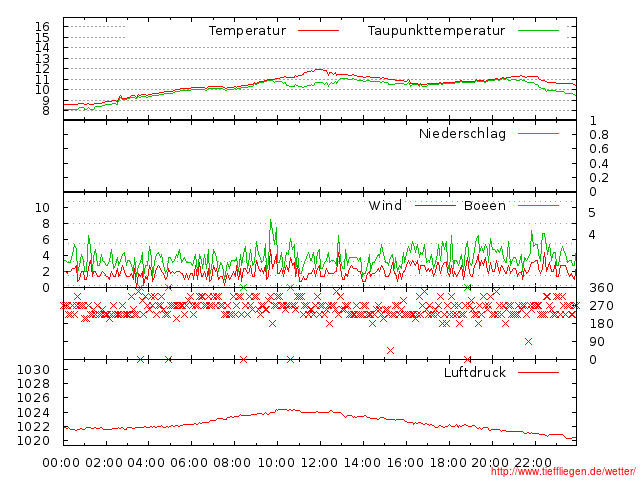Viewport: 640px width, 480px height.
Task: Click the Boeen legend label
Action: coord(485,205)
